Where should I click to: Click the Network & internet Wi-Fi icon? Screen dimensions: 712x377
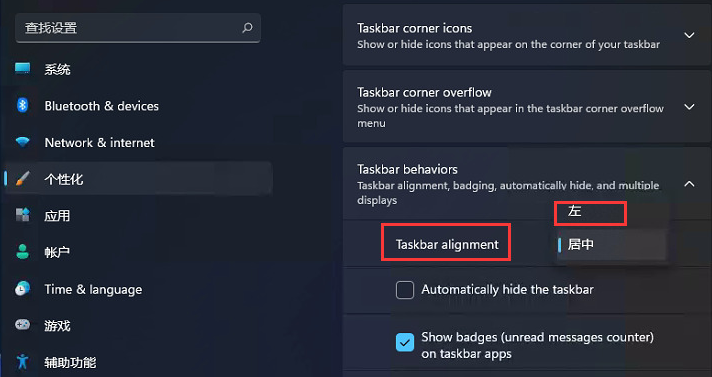[22, 142]
